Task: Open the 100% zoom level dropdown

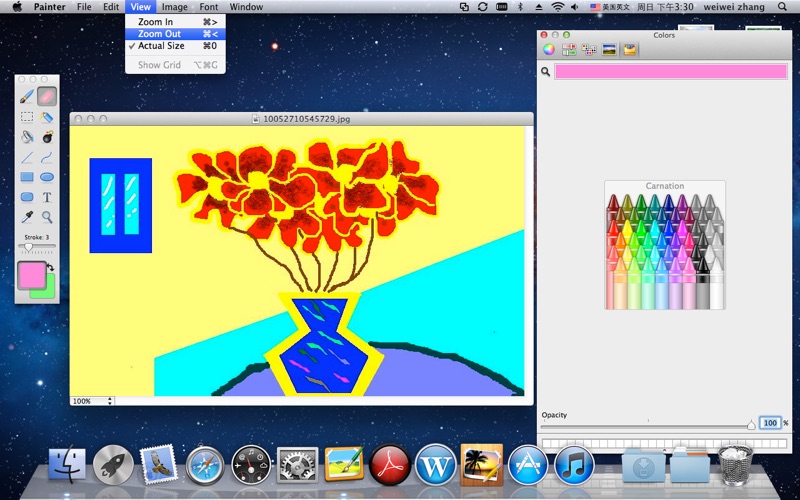Action: (92, 401)
